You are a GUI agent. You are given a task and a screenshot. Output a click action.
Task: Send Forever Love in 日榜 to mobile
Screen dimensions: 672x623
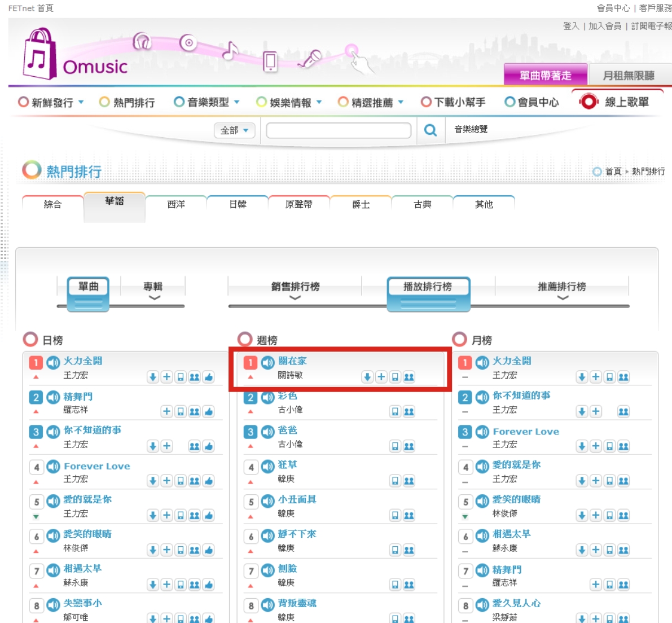(x=181, y=481)
